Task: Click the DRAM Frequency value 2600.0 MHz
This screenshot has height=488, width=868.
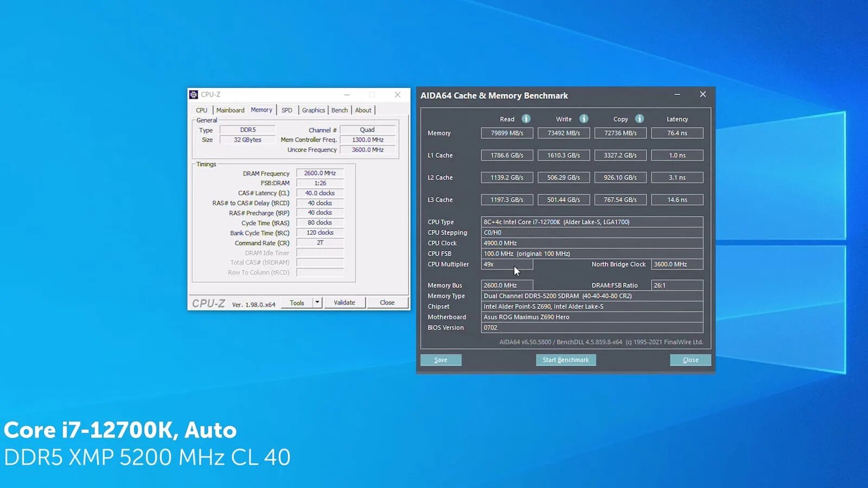Action: 320,174
